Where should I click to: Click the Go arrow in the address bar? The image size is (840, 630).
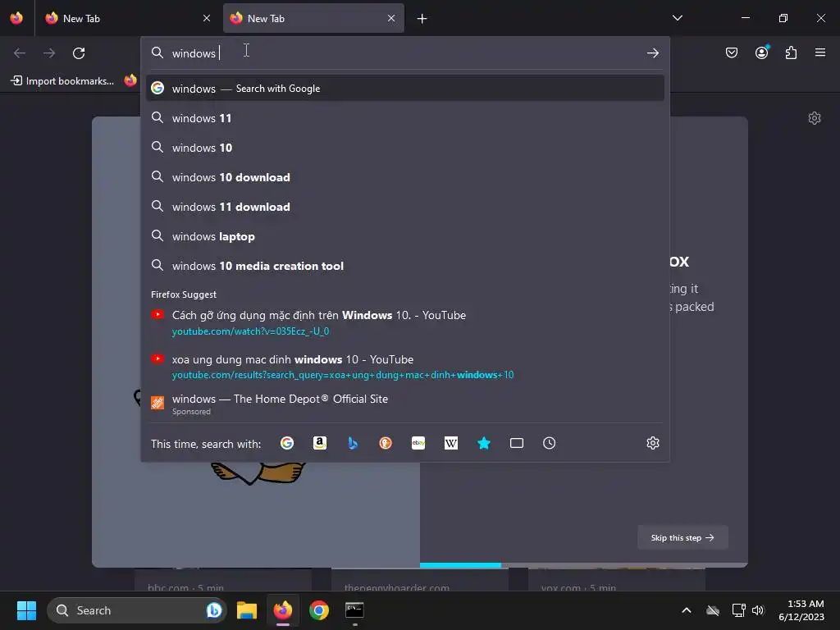[652, 53]
